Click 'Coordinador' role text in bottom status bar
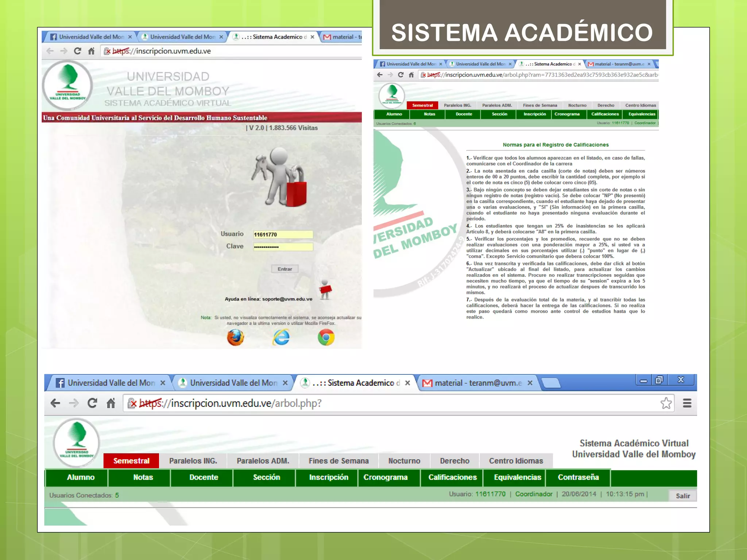Screen dimensions: 747x560 tap(534, 494)
